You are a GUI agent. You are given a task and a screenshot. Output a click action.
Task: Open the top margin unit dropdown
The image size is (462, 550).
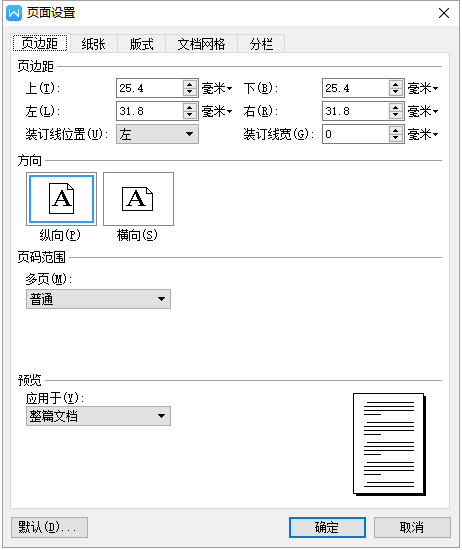point(217,88)
